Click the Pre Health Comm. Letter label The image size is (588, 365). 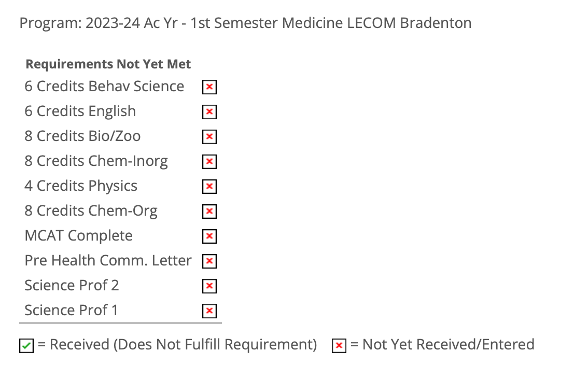coord(108,260)
